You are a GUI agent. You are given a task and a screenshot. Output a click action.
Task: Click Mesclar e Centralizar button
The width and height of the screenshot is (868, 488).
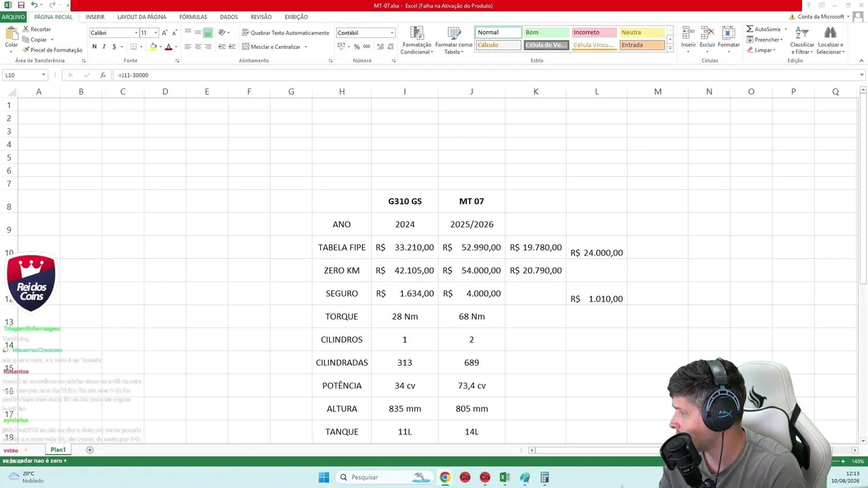click(x=271, y=47)
